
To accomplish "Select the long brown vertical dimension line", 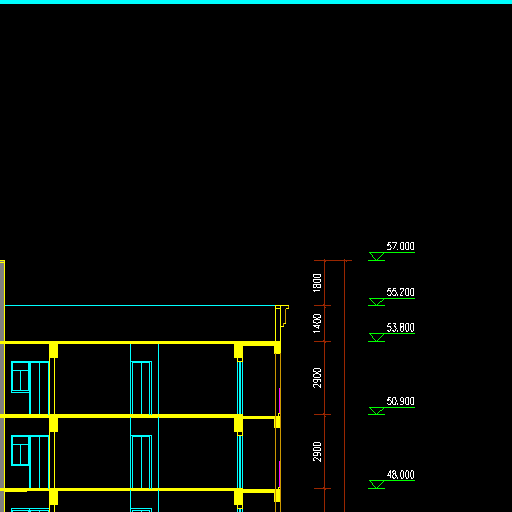I will (345, 386).
